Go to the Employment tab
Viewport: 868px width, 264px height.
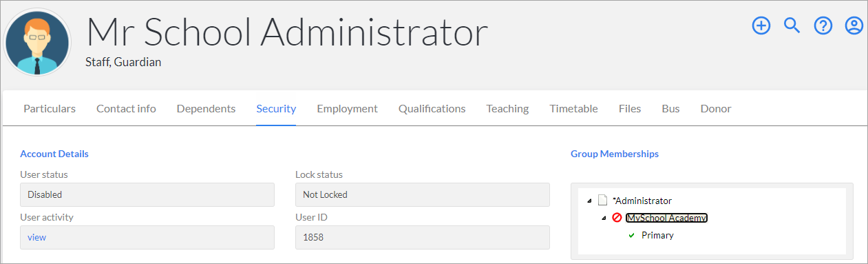point(347,108)
